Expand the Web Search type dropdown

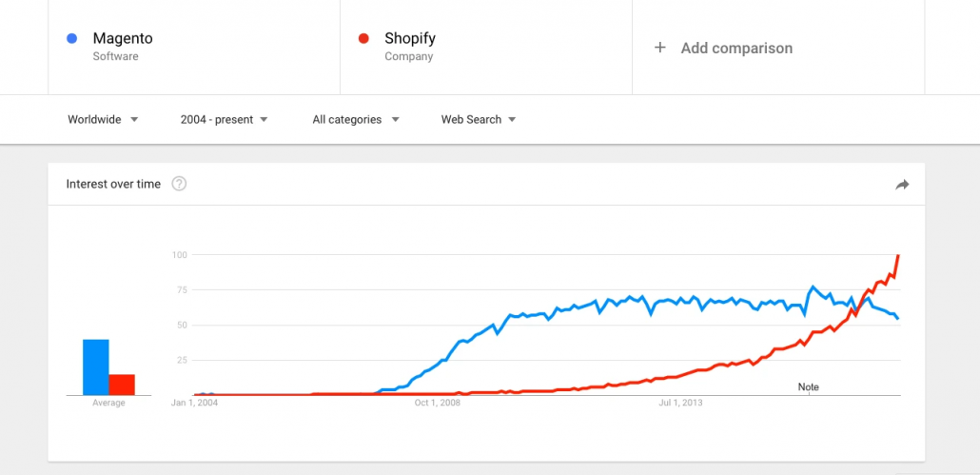pyautogui.click(x=478, y=120)
